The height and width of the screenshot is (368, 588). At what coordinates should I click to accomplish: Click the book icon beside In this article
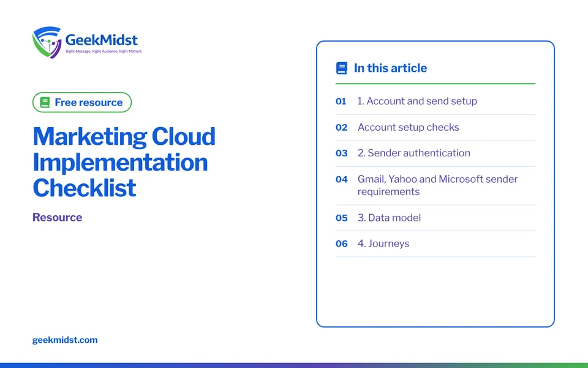(342, 68)
